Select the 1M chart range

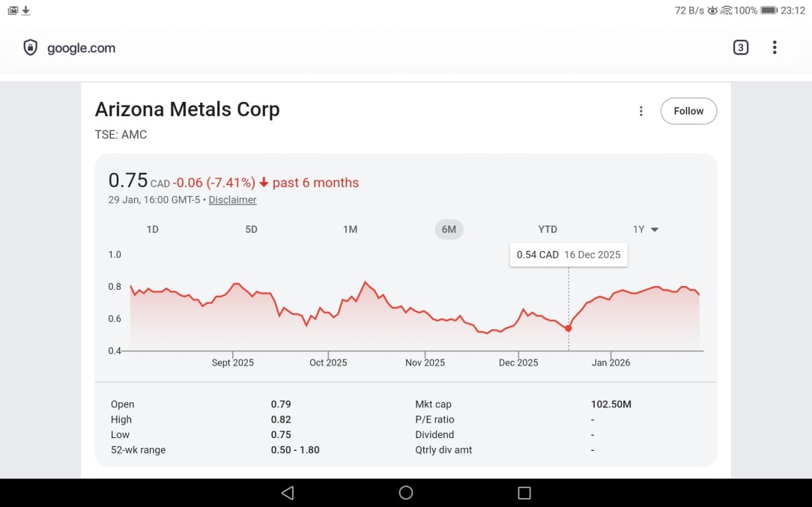(x=350, y=229)
